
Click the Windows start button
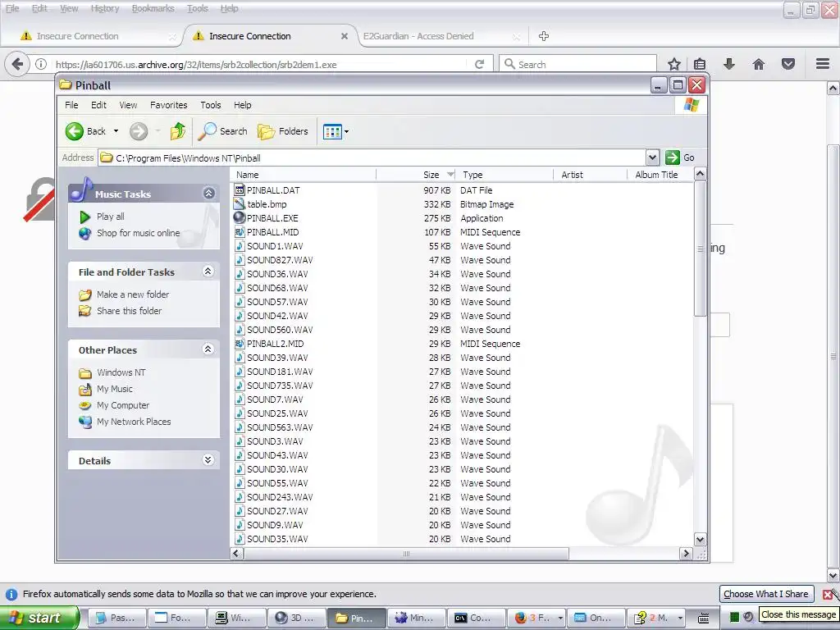tap(39, 618)
